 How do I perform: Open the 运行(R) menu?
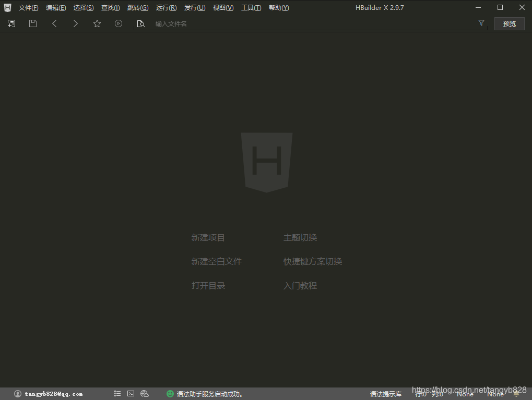[166, 7]
